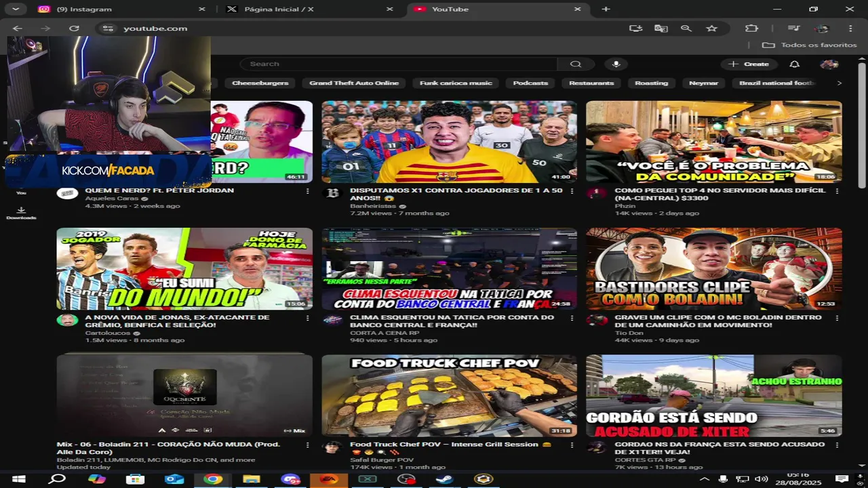The width and height of the screenshot is (868, 488).
Task: Expand the tab search dropdown arrow
Action: coord(15,9)
